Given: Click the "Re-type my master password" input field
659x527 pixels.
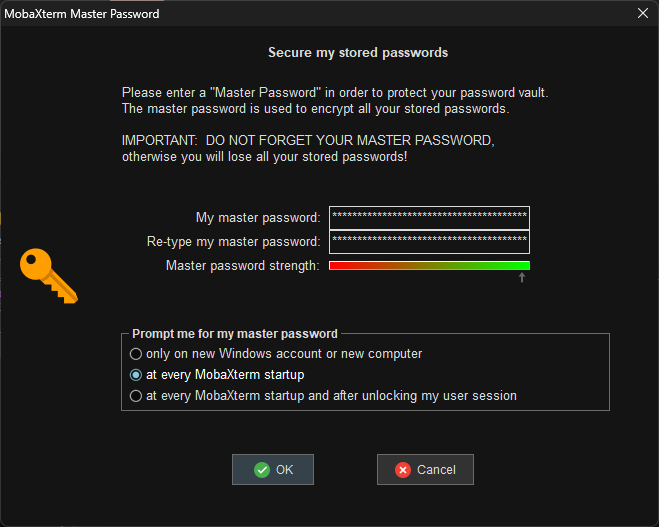Looking at the screenshot, I should (429, 242).
